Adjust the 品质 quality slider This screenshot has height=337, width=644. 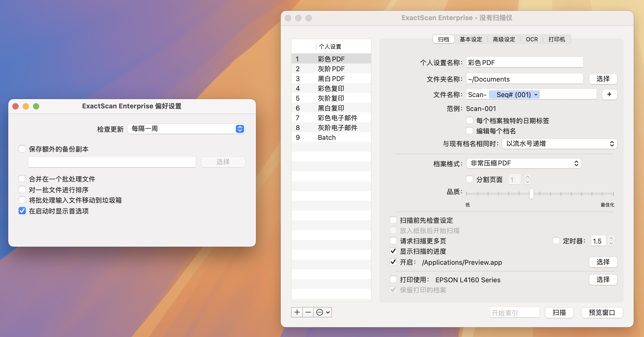point(531,194)
